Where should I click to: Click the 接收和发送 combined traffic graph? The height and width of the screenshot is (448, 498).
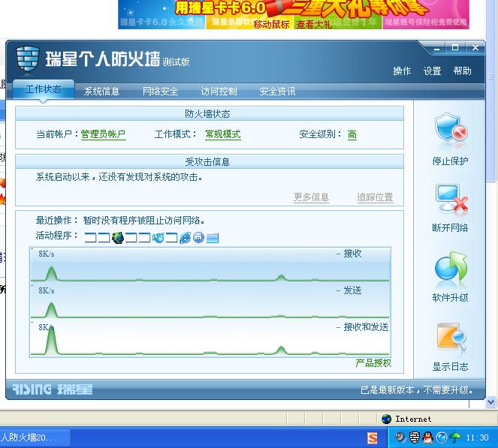pos(210,338)
